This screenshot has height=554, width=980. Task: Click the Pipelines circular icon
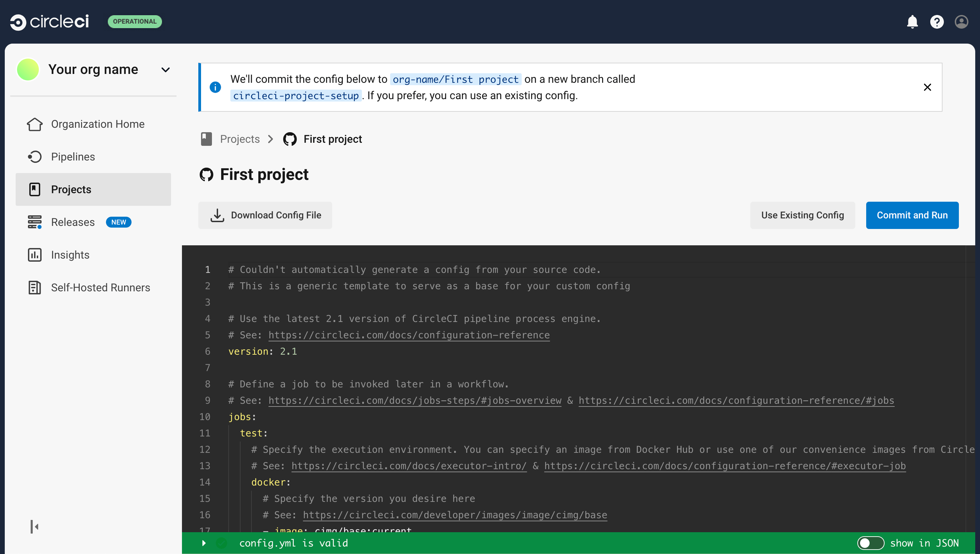[35, 157]
